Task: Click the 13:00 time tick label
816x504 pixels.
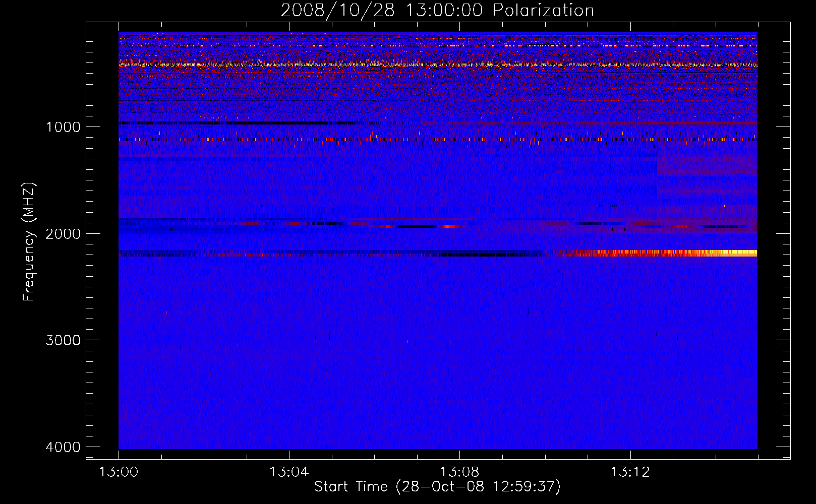Action: pos(119,472)
